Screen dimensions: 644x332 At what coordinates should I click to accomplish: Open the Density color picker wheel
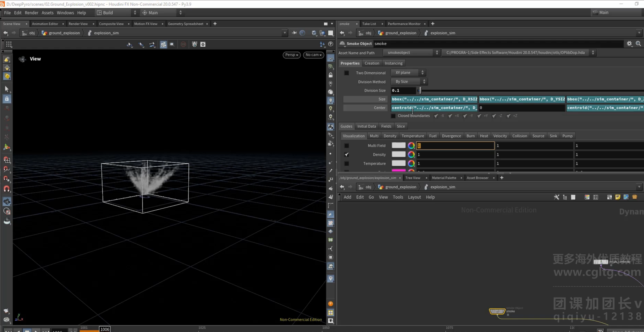[411, 155]
